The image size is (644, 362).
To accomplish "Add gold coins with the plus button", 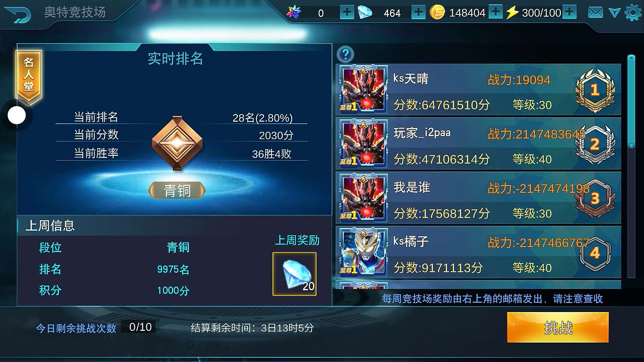I will click(x=495, y=12).
